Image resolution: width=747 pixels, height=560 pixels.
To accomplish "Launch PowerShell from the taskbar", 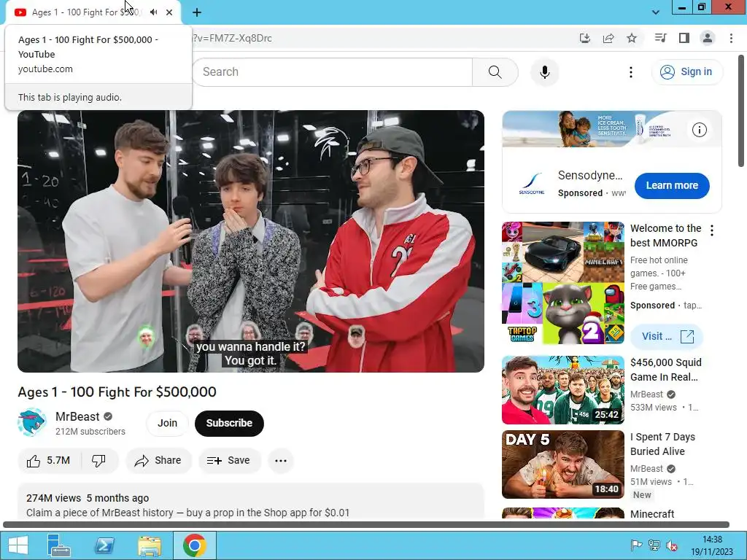I will click(x=104, y=545).
